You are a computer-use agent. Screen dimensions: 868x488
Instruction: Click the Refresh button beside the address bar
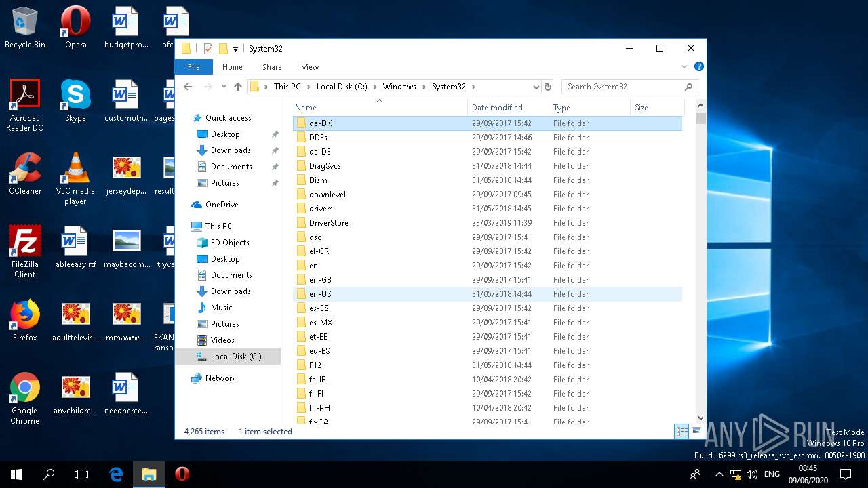click(548, 87)
